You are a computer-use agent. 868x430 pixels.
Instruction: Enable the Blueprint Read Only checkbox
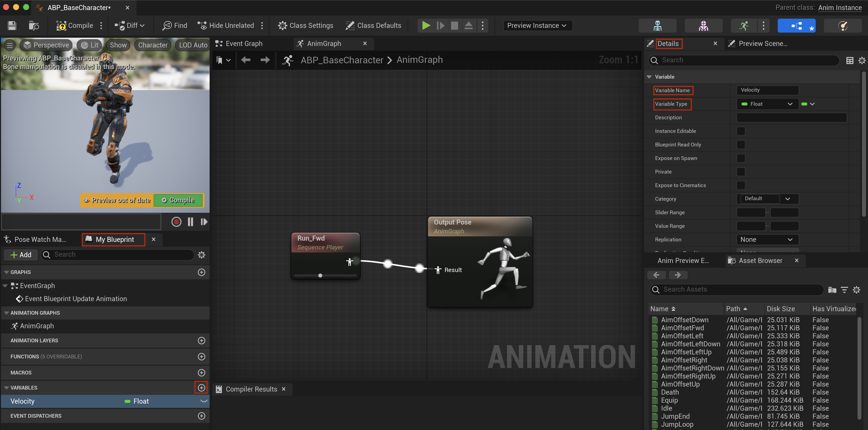[x=741, y=144]
